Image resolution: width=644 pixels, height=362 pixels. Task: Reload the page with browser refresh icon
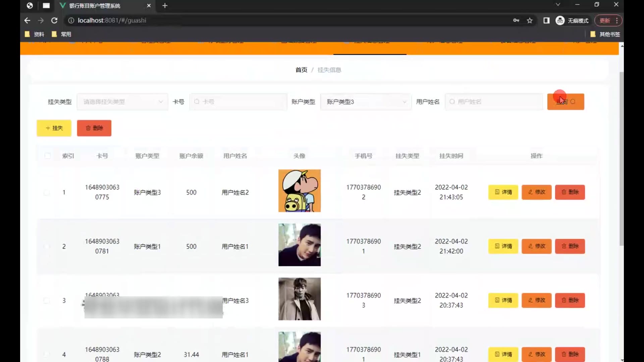(54, 20)
